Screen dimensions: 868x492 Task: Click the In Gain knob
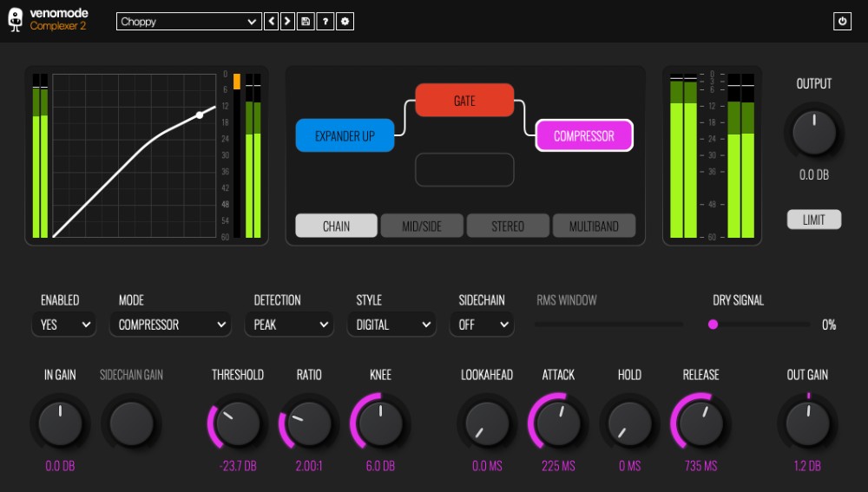(60, 423)
